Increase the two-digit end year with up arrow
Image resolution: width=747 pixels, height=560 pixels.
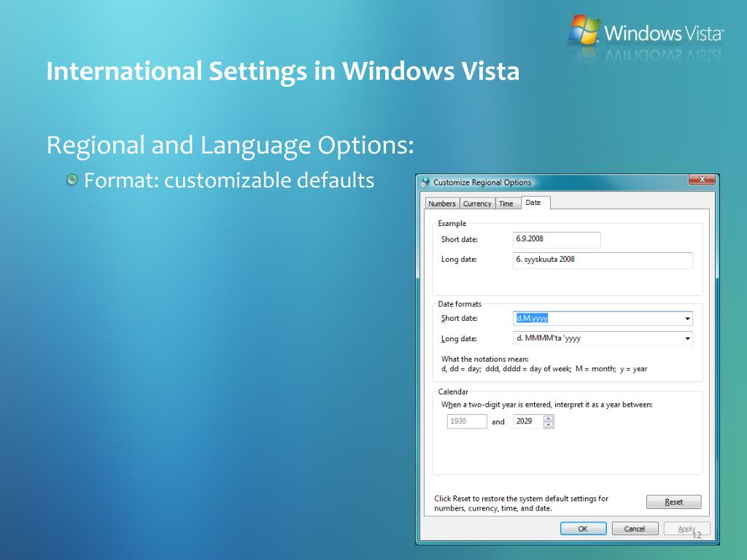pyautogui.click(x=549, y=418)
